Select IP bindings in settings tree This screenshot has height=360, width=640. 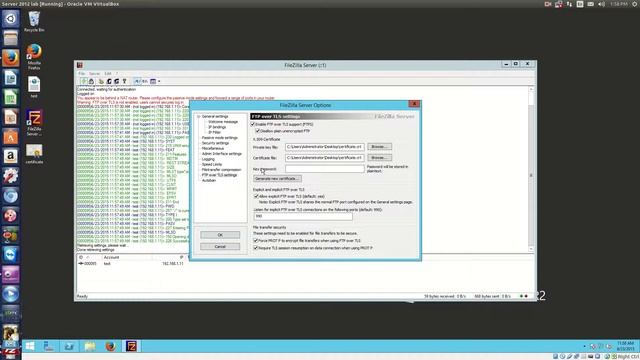217,127
